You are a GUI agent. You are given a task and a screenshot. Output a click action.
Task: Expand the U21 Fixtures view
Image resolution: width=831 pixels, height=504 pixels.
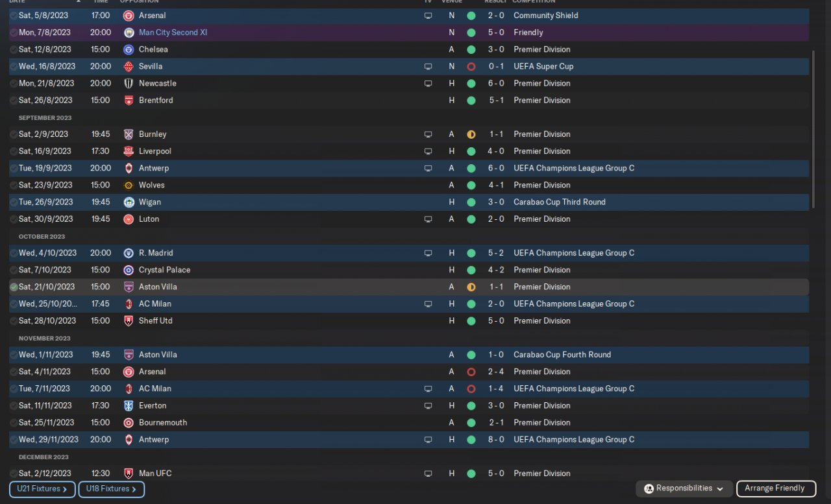pyautogui.click(x=42, y=489)
